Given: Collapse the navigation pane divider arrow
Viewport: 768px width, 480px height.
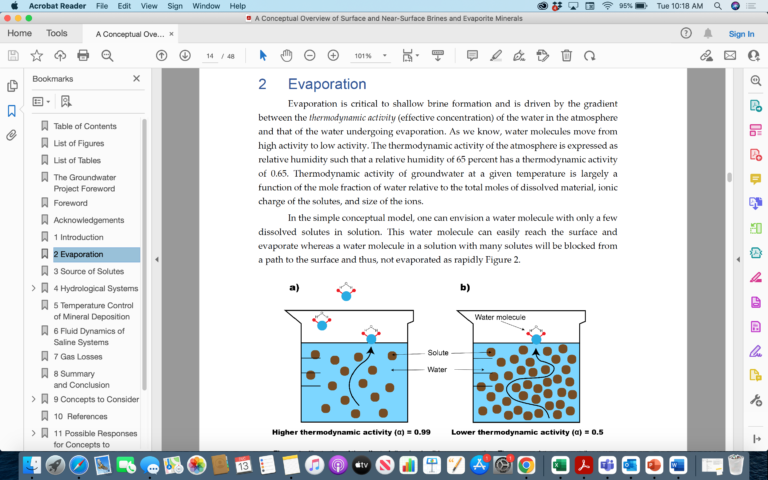Looking at the screenshot, I should click(x=155, y=260).
